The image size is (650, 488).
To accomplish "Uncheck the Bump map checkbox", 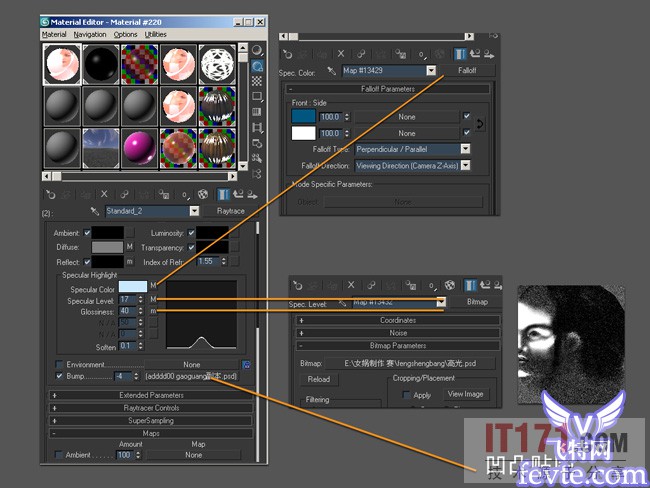I will pyautogui.click(x=59, y=377).
